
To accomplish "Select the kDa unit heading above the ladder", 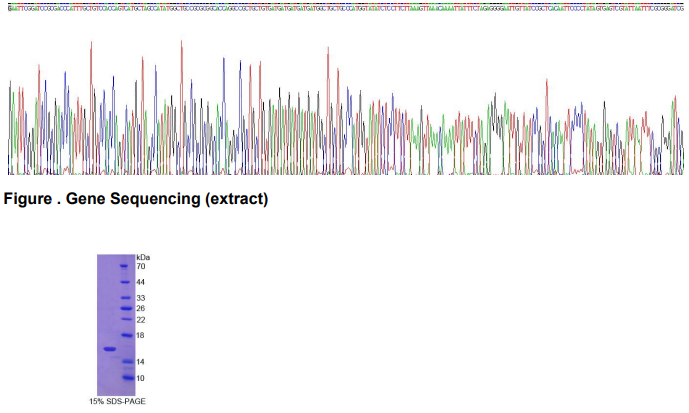I will (142, 257).
